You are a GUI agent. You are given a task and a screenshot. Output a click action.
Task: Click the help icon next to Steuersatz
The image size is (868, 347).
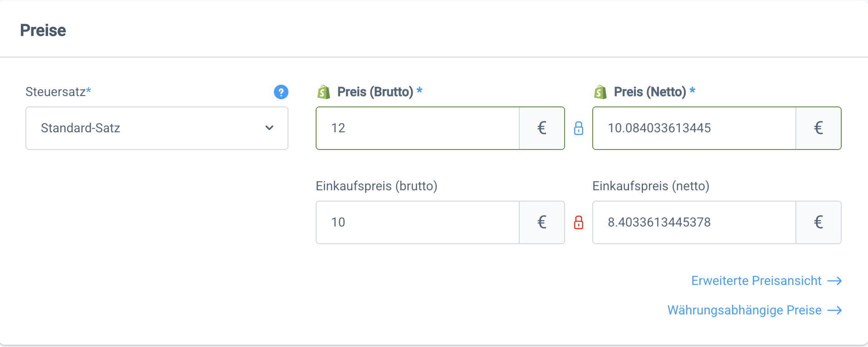(281, 92)
